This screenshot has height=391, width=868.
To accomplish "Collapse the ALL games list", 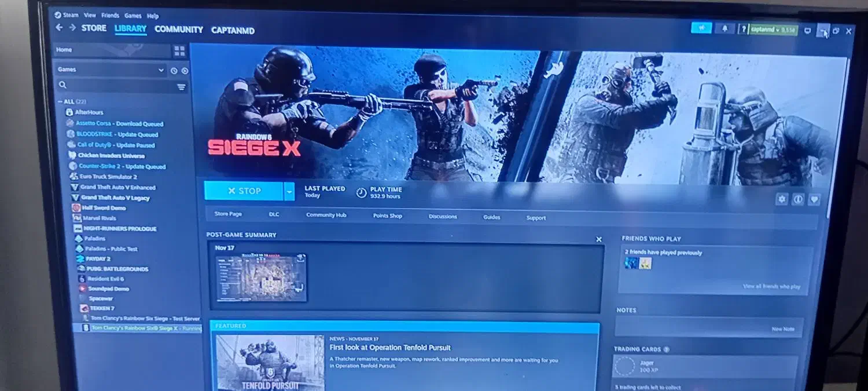I will (x=60, y=101).
